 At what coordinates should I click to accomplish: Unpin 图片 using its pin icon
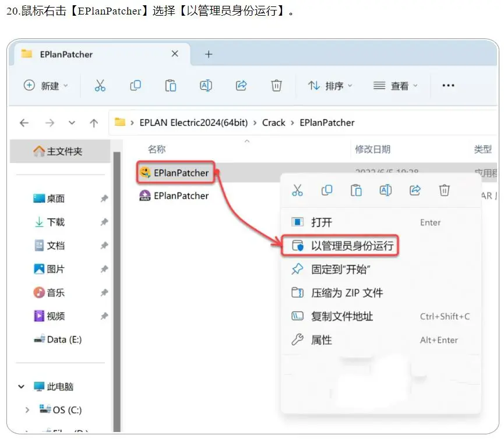click(x=104, y=269)
